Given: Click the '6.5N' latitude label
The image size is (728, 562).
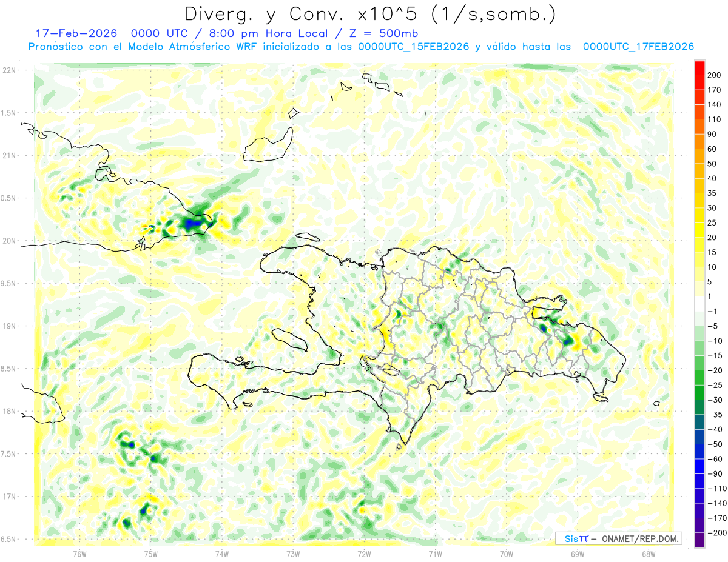Looking at the screenshot, I should tap(9, 539).
